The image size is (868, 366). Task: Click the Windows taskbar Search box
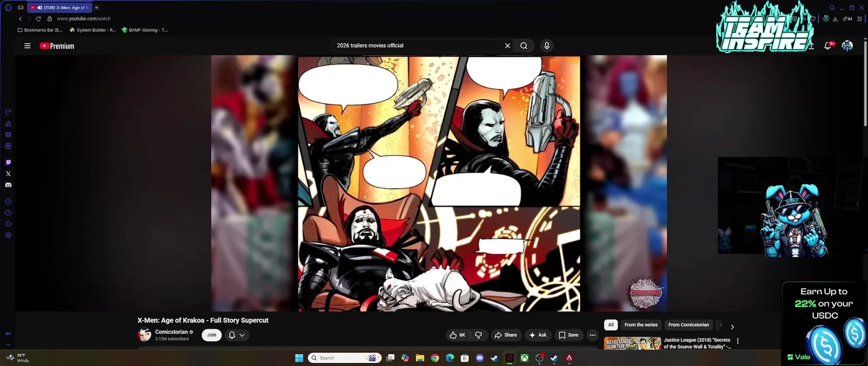pyautogui.click(x=345, y=358)
